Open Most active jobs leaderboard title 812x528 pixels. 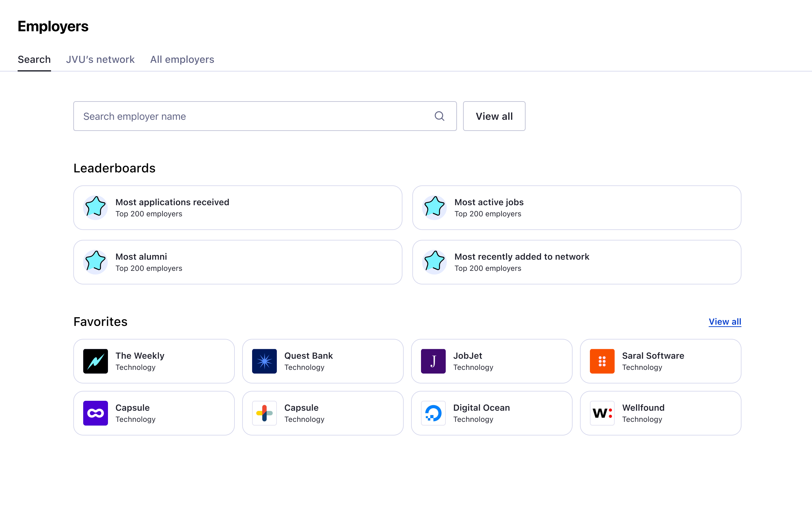point(489,202)
